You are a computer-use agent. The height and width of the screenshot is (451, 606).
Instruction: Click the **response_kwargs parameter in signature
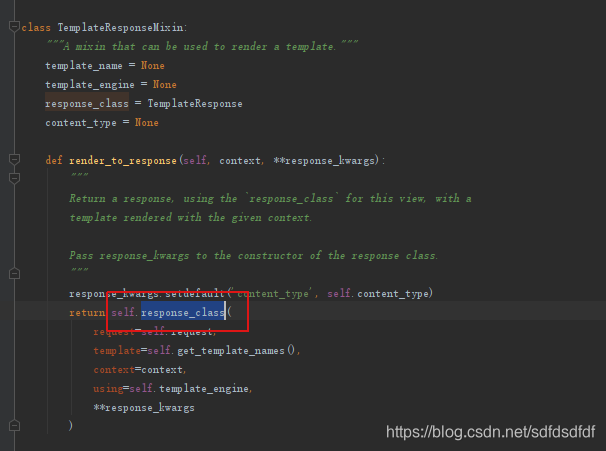[x=324, y=161]
